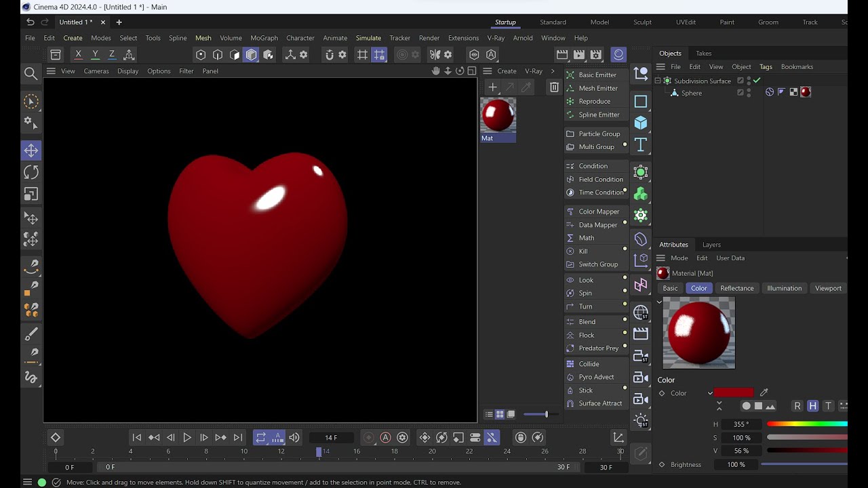This screenshot has width=868, height=488.
Task: Click the light bulb icon
Action: pos(641,421)
